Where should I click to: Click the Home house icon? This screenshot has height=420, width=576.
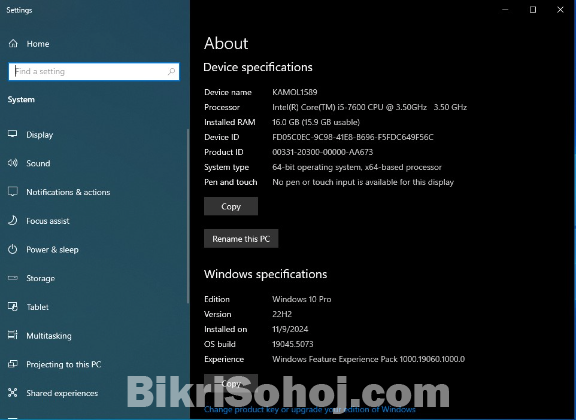13,43
